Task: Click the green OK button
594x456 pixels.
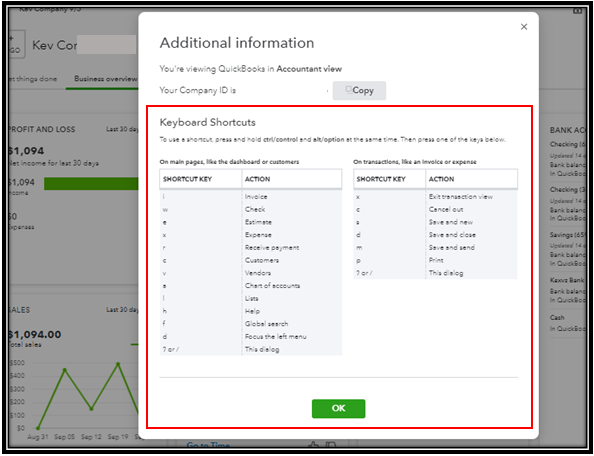Action: [x=338, y=408]
